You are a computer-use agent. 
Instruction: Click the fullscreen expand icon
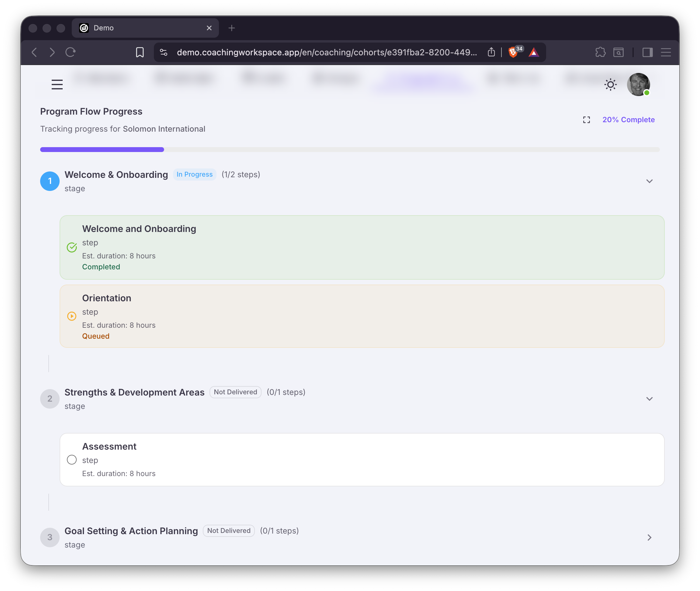(586, 120)
